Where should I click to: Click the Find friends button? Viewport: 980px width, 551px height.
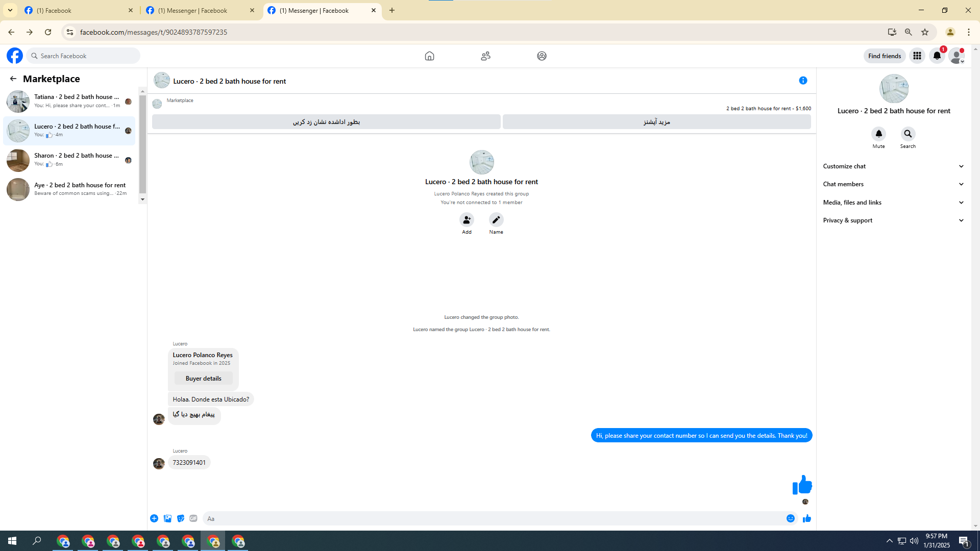[885, 56]
